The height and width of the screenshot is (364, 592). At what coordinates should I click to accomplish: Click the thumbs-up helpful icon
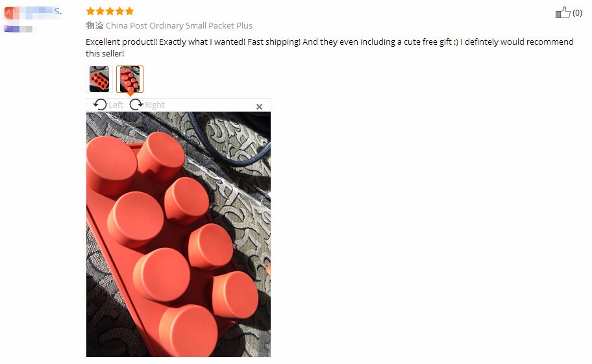pos(563,12)
